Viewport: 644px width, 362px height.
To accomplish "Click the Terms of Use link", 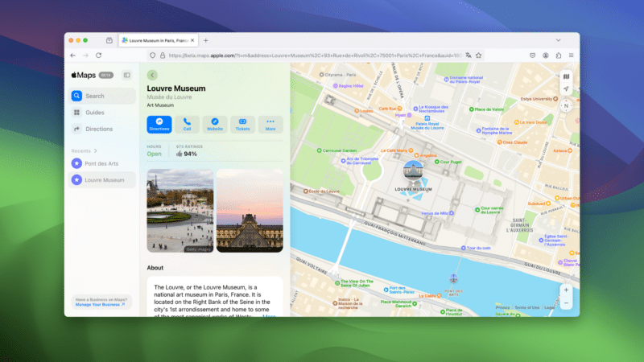I will pyautogui.click(x=527, y=307).
